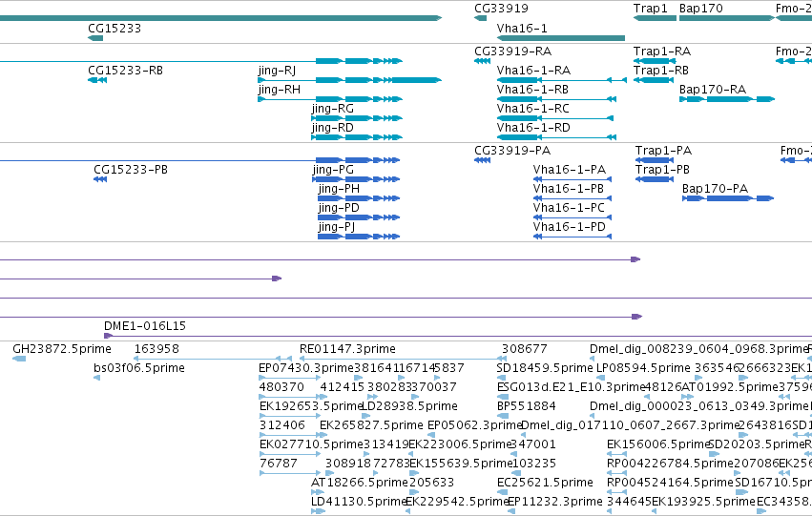Select EST EK229542.5prime
The height and width of the screenshot is (516, 812).
click(457, 502)
